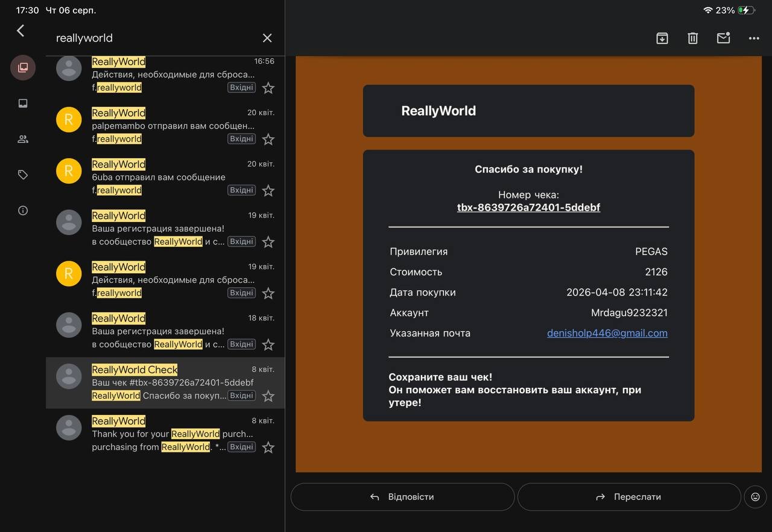Tap the Вхідні label on 16:56 email

[x=241, y=87]
